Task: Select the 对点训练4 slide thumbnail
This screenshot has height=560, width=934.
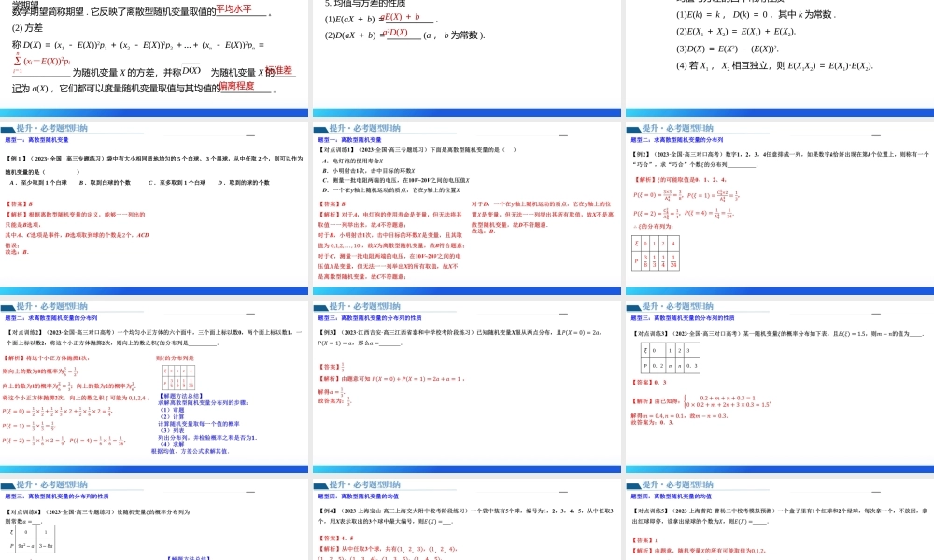Action: pyautogui.click(x=154, y=520)
